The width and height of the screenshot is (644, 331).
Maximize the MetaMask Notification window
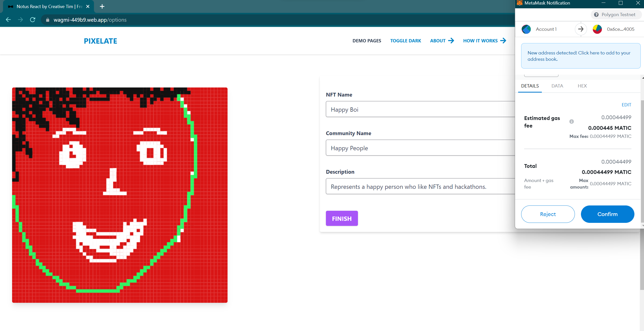tap(621, 3)
